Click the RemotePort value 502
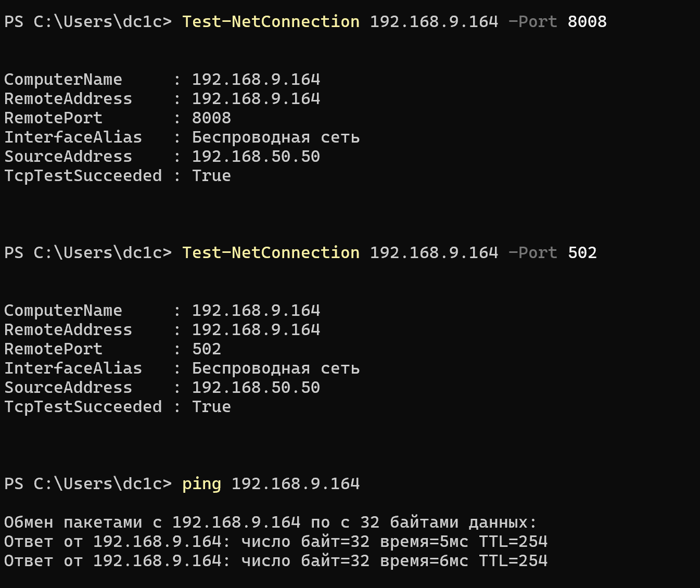 click(207, 349)
